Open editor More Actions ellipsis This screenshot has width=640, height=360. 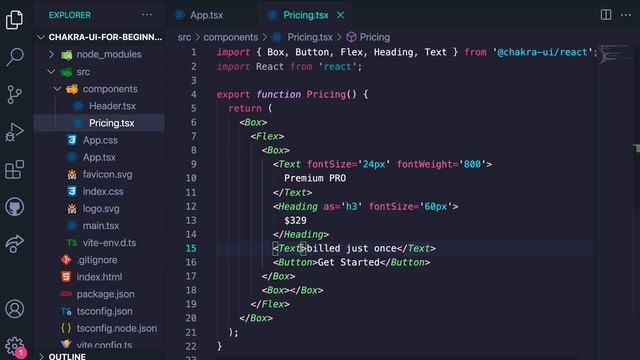pos(626,15)
